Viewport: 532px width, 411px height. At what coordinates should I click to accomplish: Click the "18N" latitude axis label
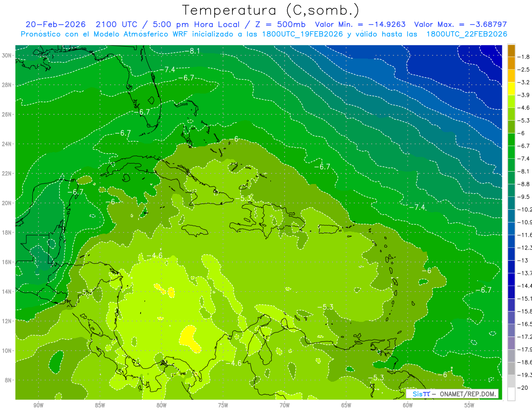coord(8,232)
